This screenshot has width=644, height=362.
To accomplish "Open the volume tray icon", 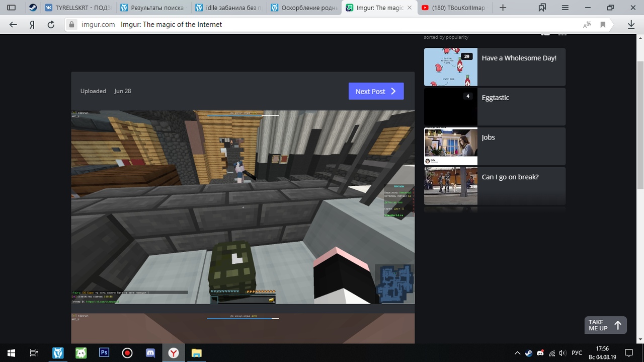I will click(562, 353).
